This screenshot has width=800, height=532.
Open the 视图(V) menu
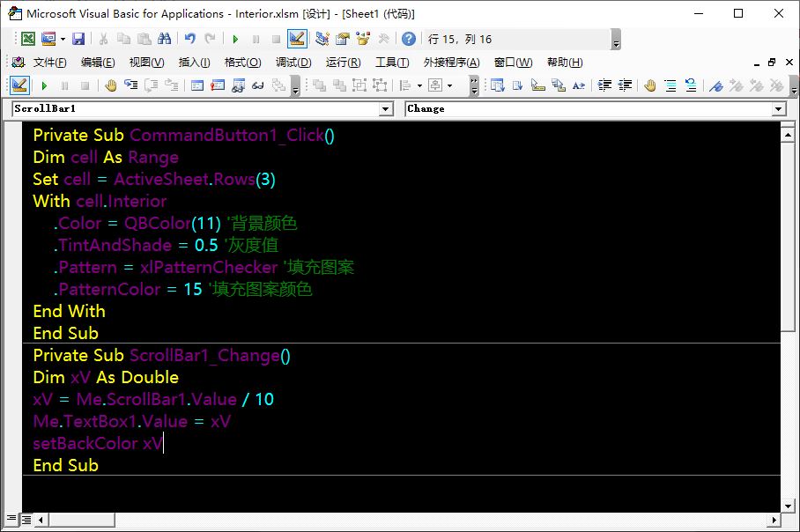tap(146, 63)
